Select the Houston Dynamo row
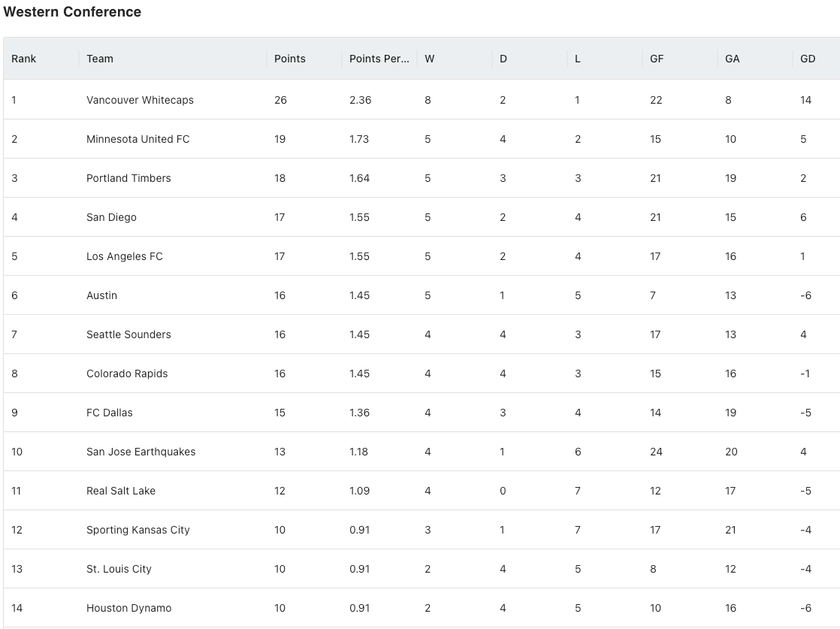This screenshot has height=629, width=840. [x=422, y=608]
